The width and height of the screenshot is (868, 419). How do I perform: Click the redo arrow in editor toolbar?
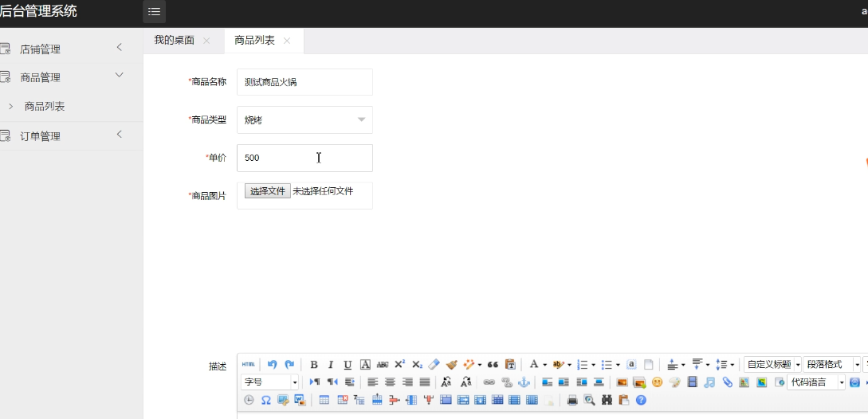[x=289, y=364]
